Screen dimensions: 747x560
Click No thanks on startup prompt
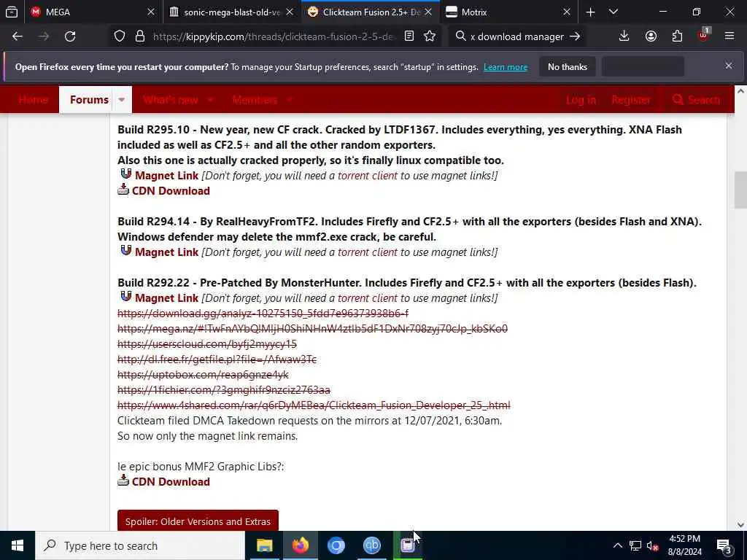tap(568, 67)
